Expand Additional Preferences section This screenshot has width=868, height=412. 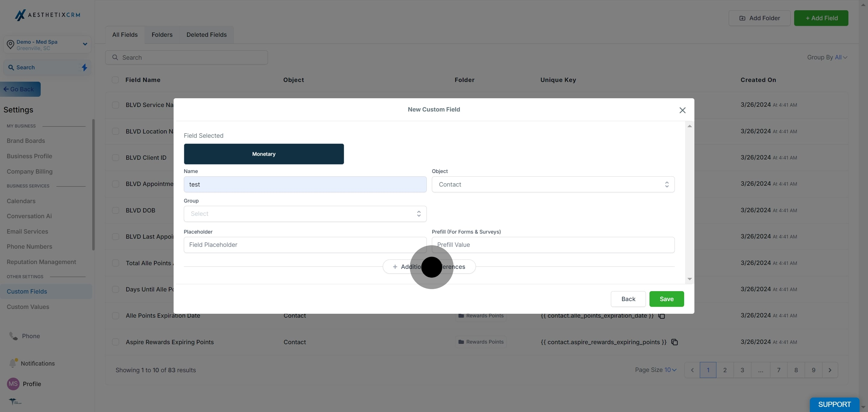pos(429,267)
